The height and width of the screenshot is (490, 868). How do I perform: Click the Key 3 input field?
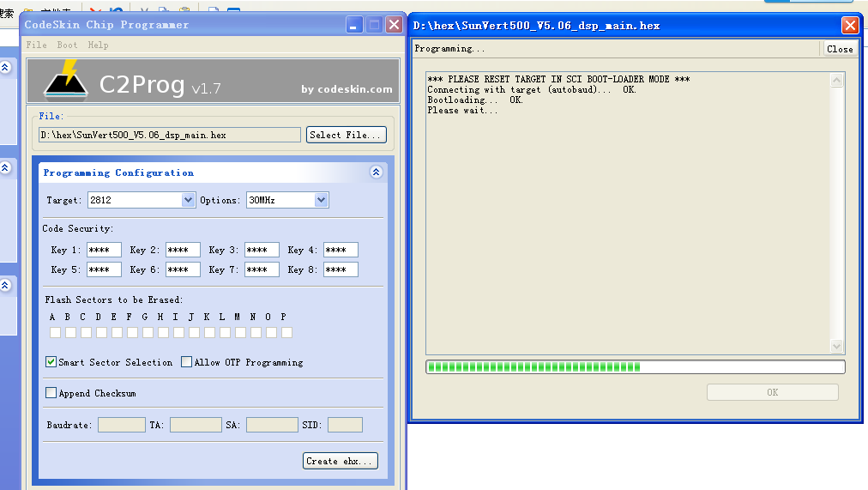point(262,250)
